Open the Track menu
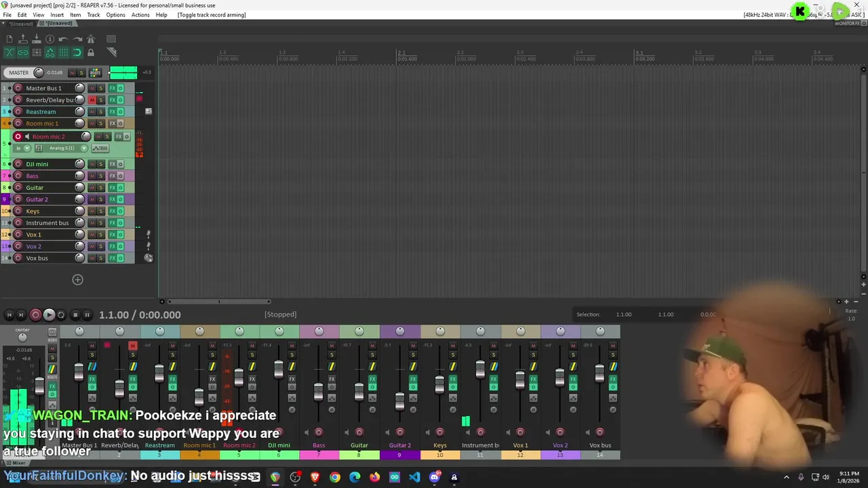868x488 pixels. (x=94, y=15)
